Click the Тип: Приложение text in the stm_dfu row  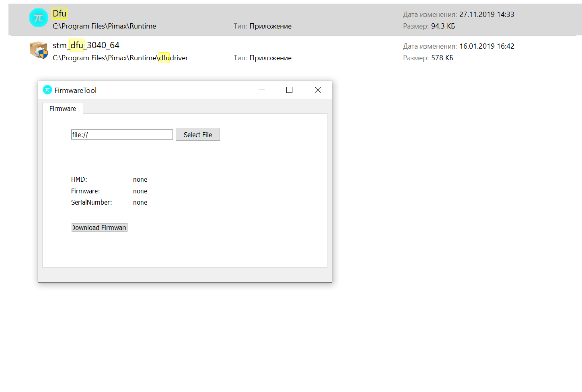point(263,58)
